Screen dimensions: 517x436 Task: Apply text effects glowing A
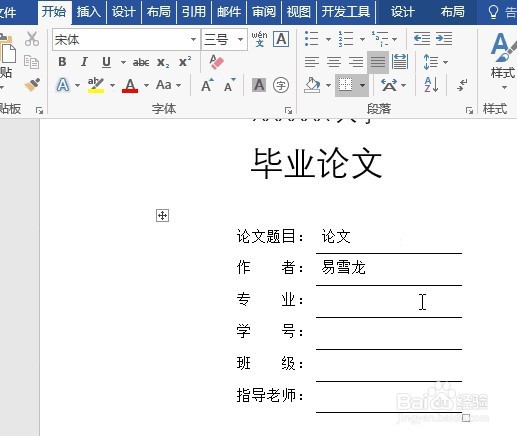[x=63, y=85]
